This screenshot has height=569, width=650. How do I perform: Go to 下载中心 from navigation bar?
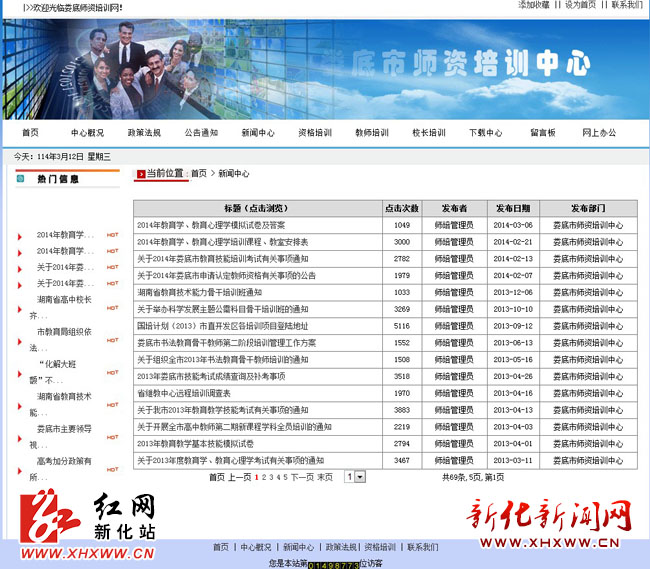(x=486, y=132)
